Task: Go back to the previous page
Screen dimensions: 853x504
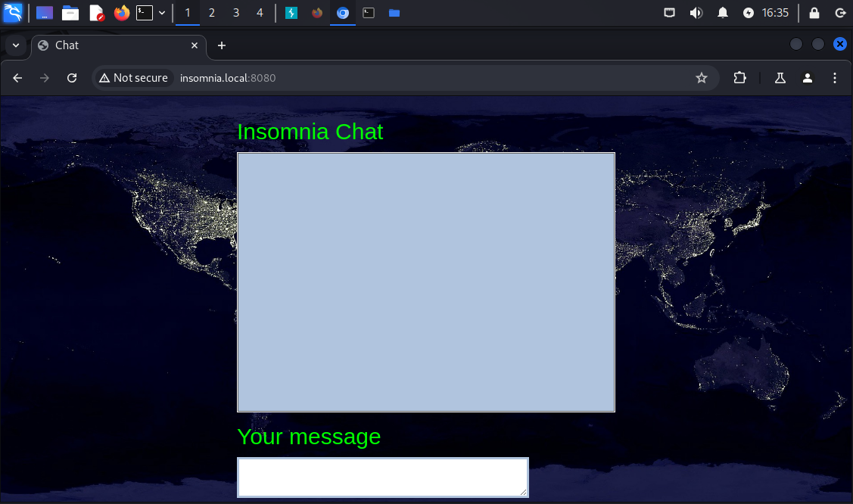Action: pyautogui.click(x=17, y=78)
